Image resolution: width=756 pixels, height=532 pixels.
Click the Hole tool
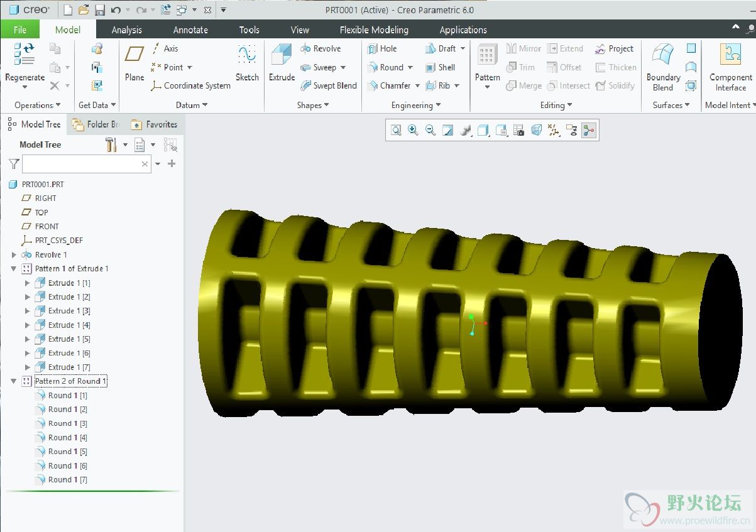382,48
